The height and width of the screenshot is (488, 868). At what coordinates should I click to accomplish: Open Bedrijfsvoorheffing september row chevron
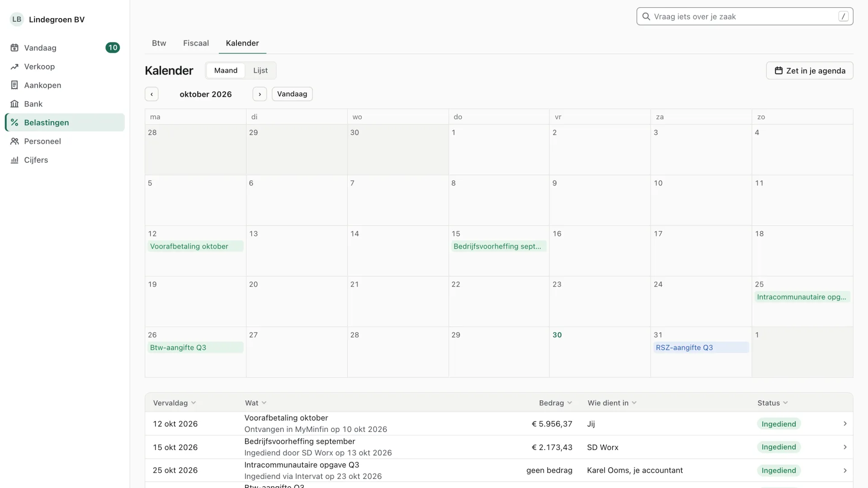point(845,447)
